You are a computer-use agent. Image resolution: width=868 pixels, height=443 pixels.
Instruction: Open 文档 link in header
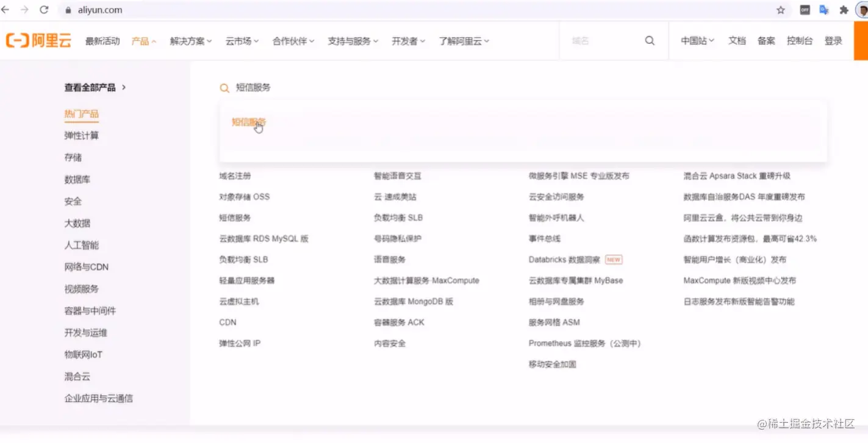click(x=737, y=41)
